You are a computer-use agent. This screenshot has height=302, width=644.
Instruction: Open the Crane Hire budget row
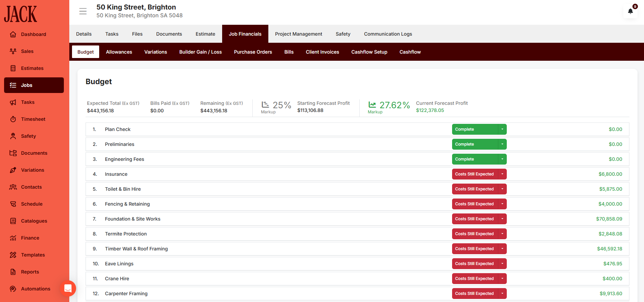(x=357, y=279)
